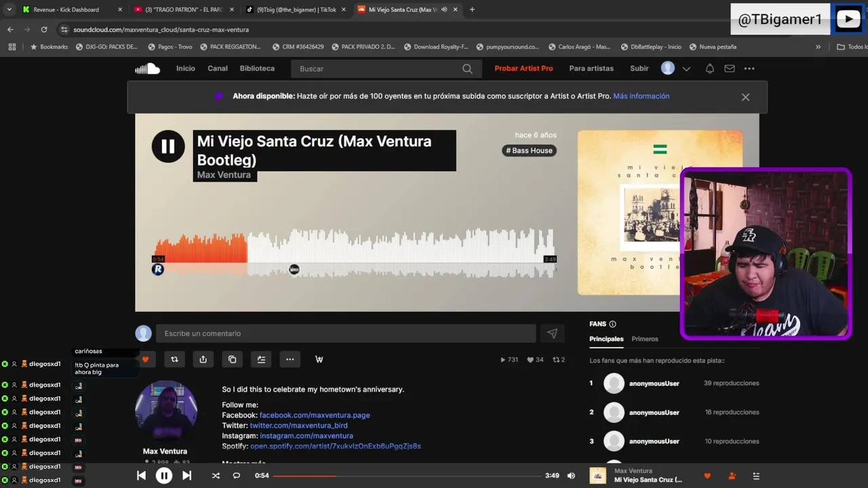This screenshot has width=868, height=488.
Task: Toggle repeat in player bar
Action: click(x=237, y=476)
